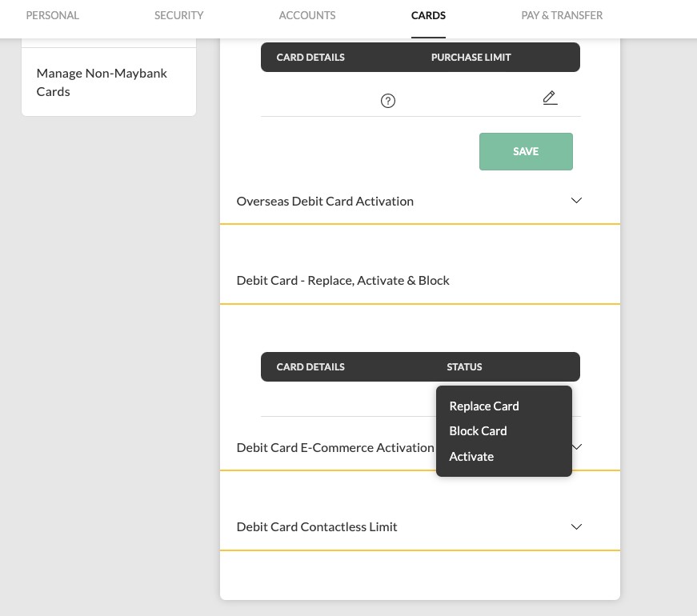Viewport: 697px width, 616px height.
Task: Select Activate in the status menu
Action: point(471,457)
